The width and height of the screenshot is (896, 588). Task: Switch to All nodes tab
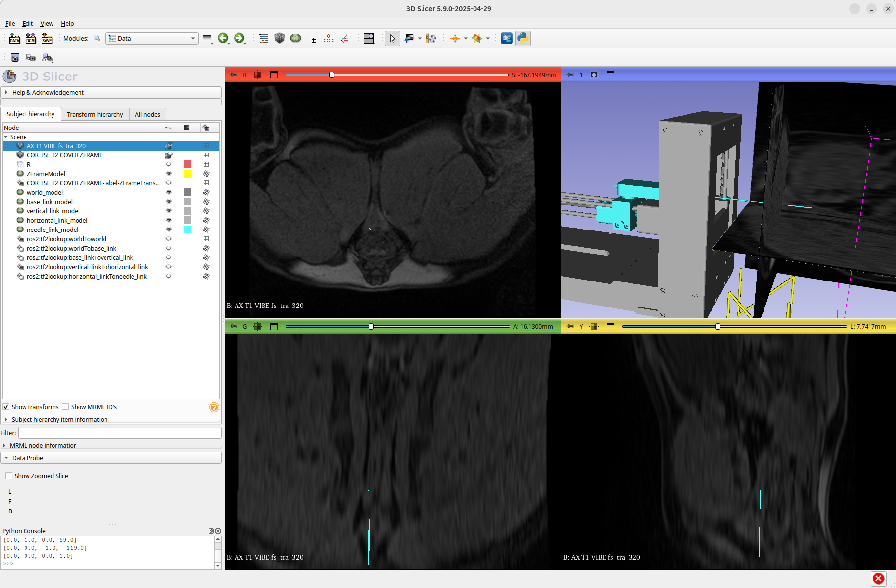[x=148, y=115]
